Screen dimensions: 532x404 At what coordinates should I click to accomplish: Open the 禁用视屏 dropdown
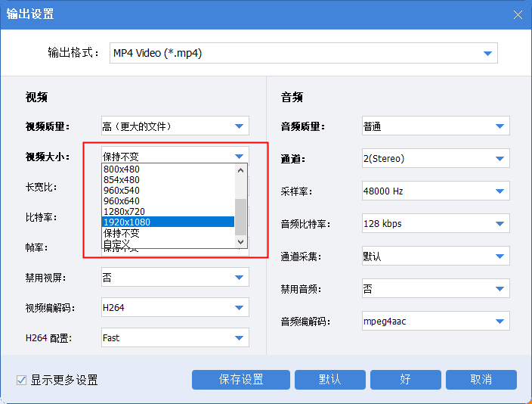click(175, 277)
